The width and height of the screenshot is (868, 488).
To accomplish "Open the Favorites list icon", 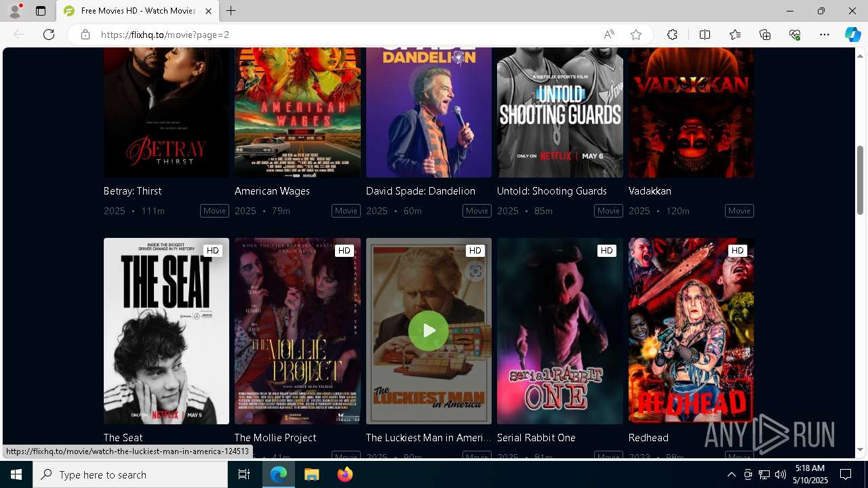I will [x=735, y=35].
